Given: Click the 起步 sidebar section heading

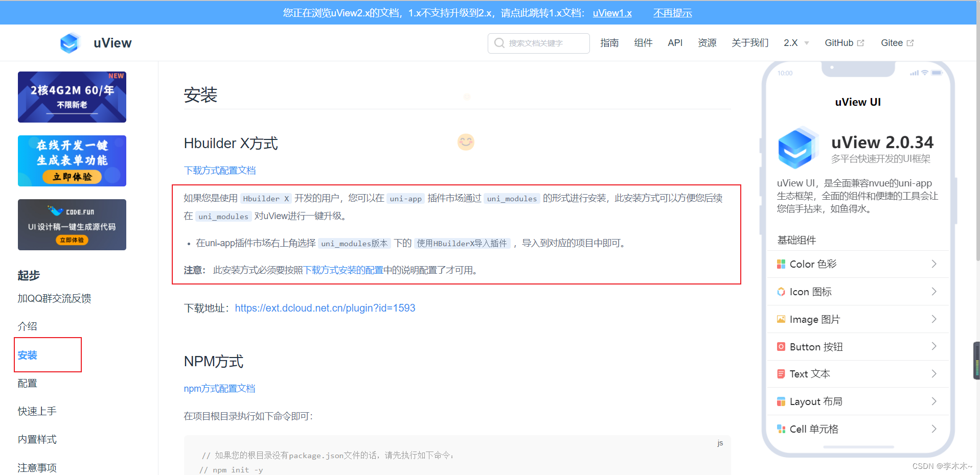Looking at the screenshot, I should [x=29, y=276].
